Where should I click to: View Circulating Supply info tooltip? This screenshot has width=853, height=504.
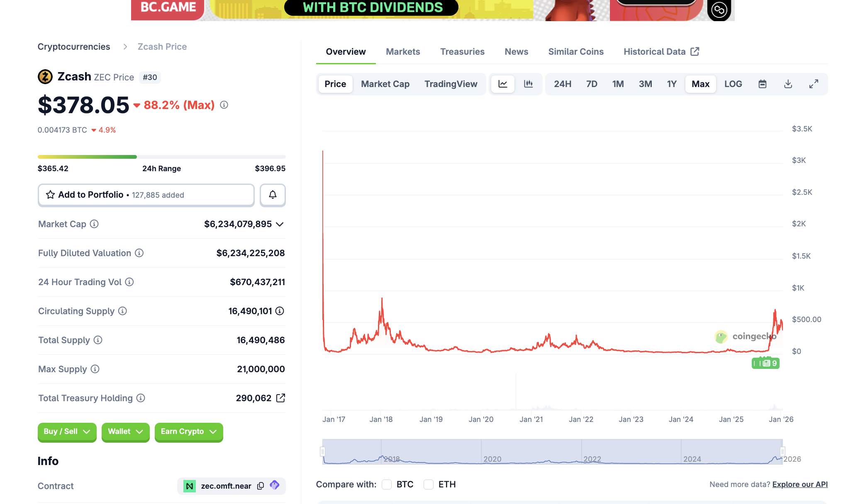pos(122,311)
